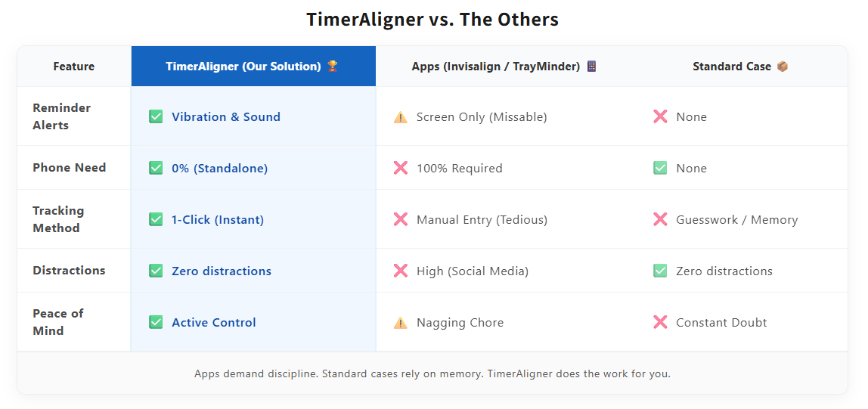Click red X beside Guesswork / Memory
Image resolution: width=868 pixels, height=409 pixels.
coord(660,219)
